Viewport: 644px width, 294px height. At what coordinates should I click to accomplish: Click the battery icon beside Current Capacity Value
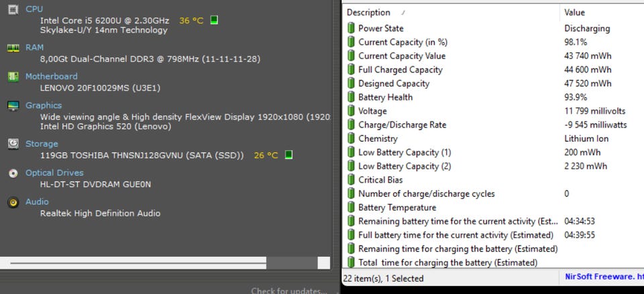click(351, 56)
